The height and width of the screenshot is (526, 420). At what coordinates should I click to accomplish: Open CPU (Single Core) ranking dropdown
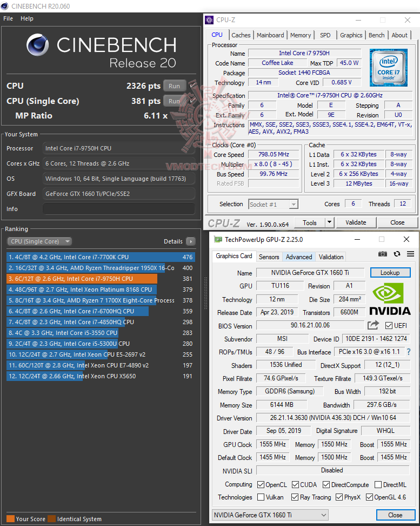tap(39, 241)
